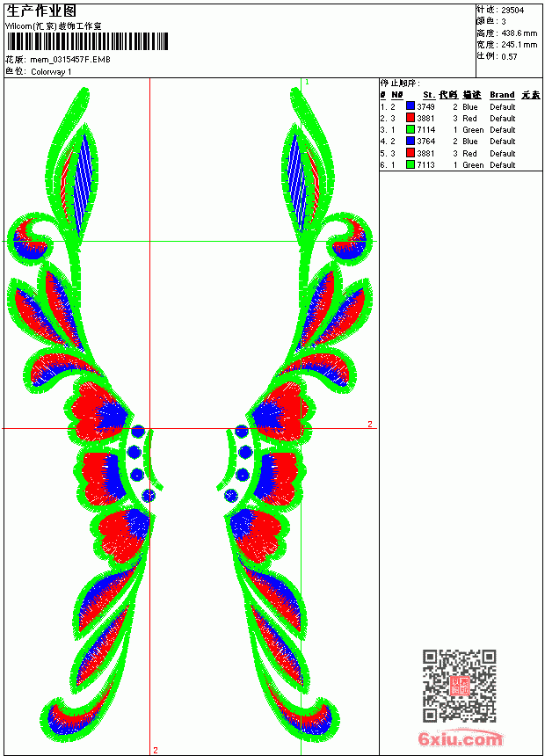This screenshot has width=545, height=756.
Task: Click the St. column header
Action: click(429, 95)
